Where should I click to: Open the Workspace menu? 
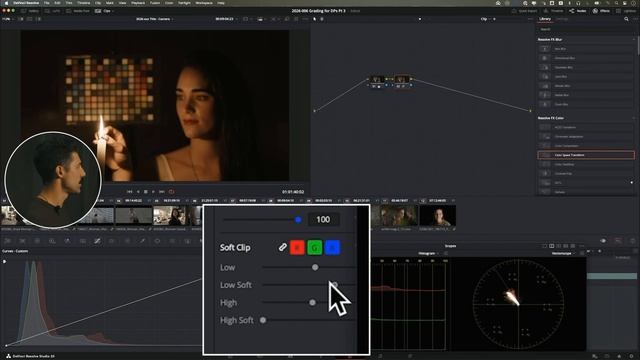[x=204, y=3]
